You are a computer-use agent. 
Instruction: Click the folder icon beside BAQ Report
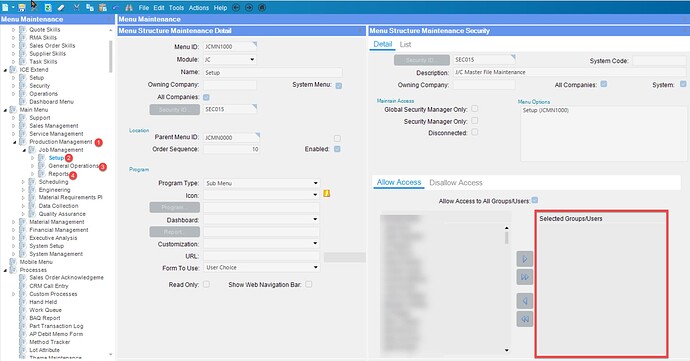coord(23,318)
